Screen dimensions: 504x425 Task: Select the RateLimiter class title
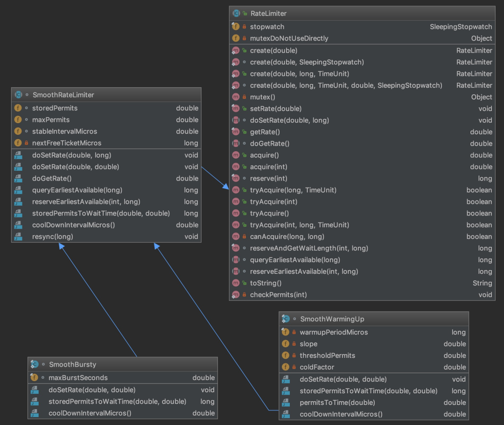[x=268, y=14]
